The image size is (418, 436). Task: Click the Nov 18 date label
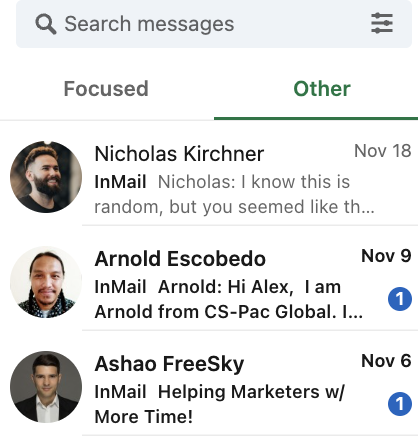383,151
